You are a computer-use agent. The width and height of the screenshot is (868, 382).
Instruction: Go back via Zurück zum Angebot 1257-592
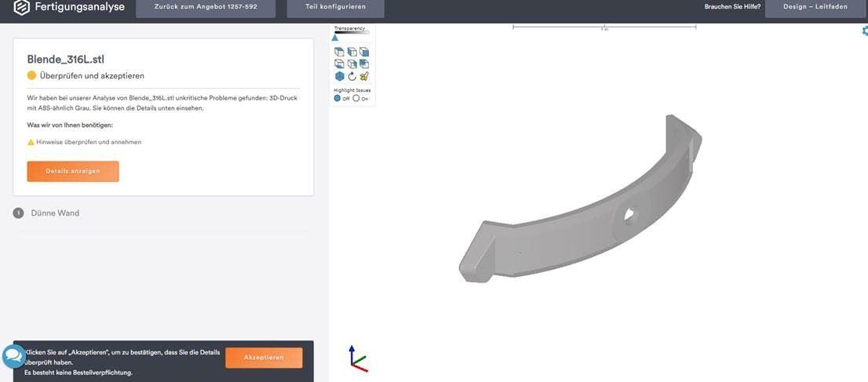pyautogui.click(x=206, y=7)
